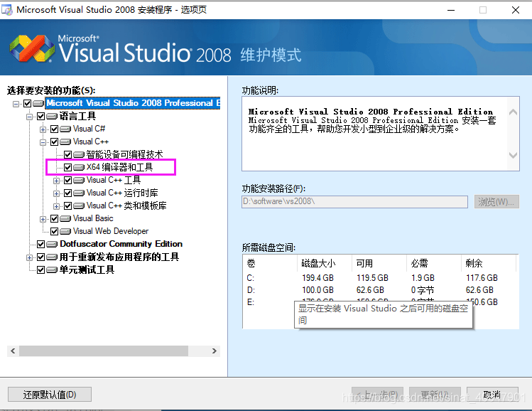This screenshot has width=532, height=411.
Task: Click drive icon beside Visual Web Developer
Action: click(x=65, y=232)
